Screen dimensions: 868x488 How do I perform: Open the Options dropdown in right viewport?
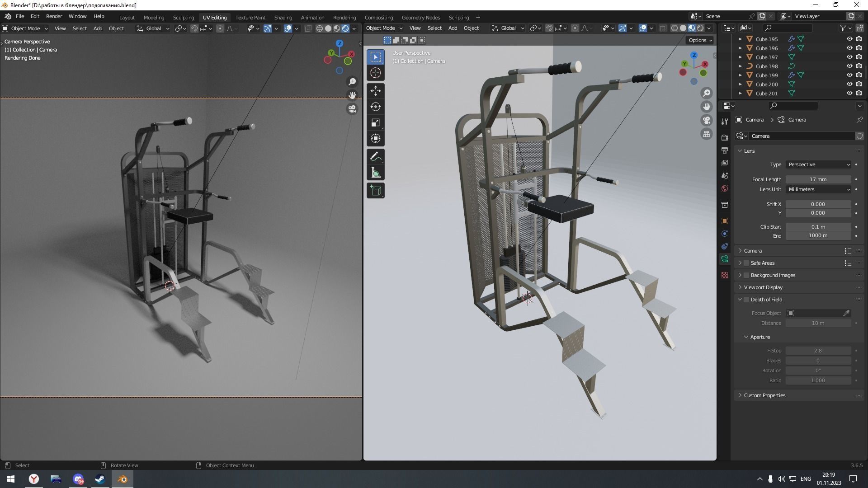(x=700, y=40)
